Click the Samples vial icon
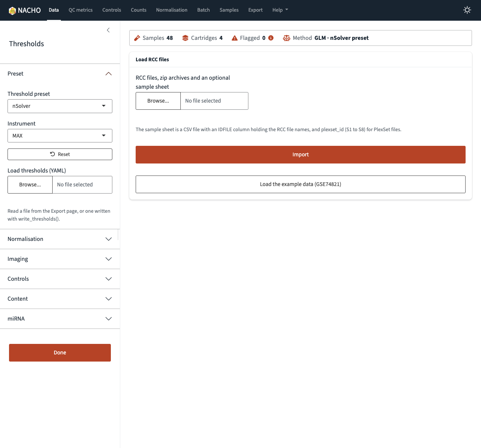The width and height of the screenshot is (481, 448). tap(137, 38)
